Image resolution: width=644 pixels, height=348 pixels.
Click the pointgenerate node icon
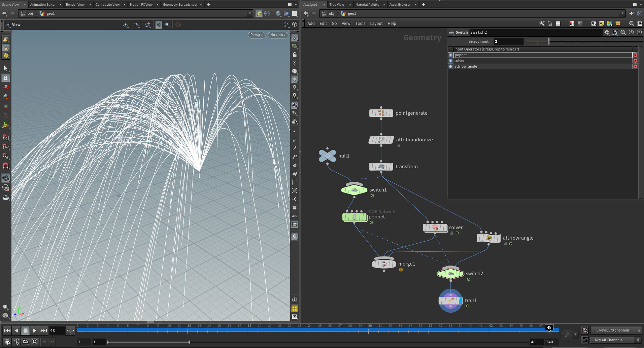[x=381, y=113]
